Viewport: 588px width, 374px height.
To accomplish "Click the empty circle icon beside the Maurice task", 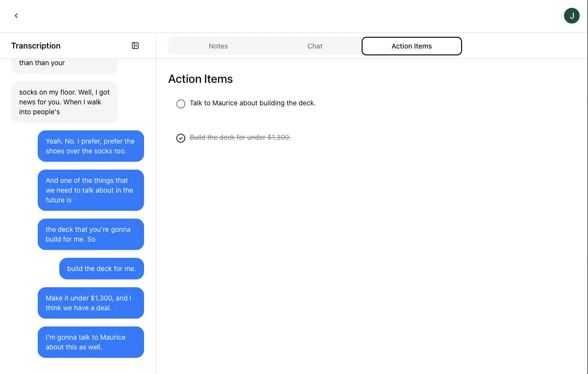I will [x=181, y=103].
